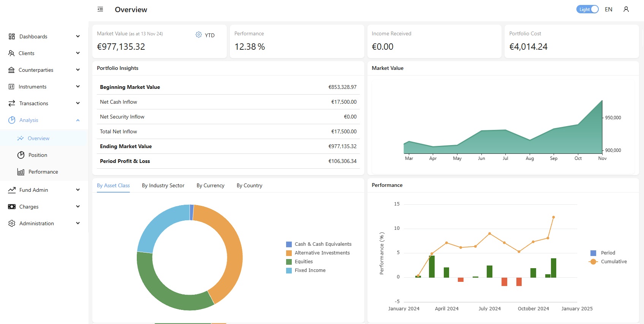This screenshot has width=644, height=324.
Task: Click the Net Security Inflow row label
Action: coord(122,117)
